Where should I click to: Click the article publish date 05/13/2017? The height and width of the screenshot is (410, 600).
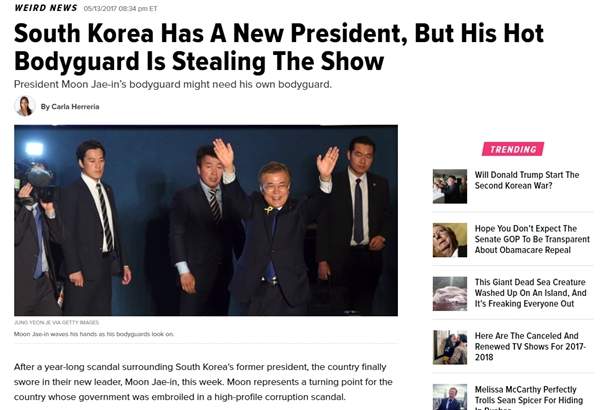point(120,8)
